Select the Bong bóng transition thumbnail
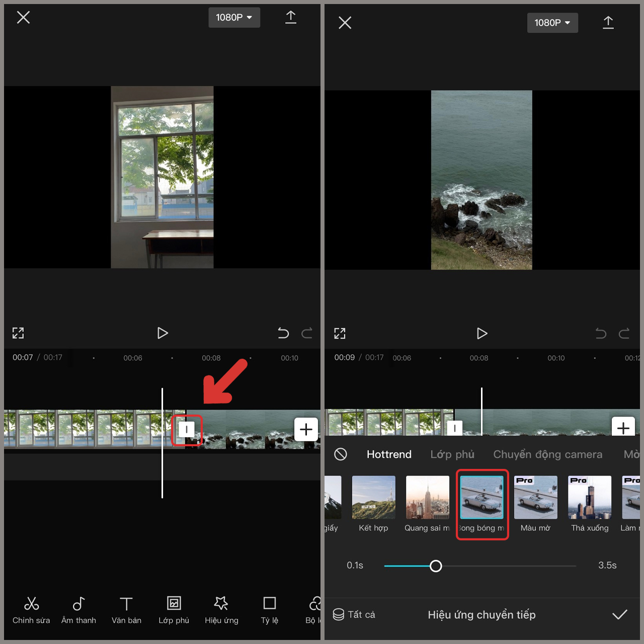Viewport: 644px width, 644px height. (x=482, y=497)
